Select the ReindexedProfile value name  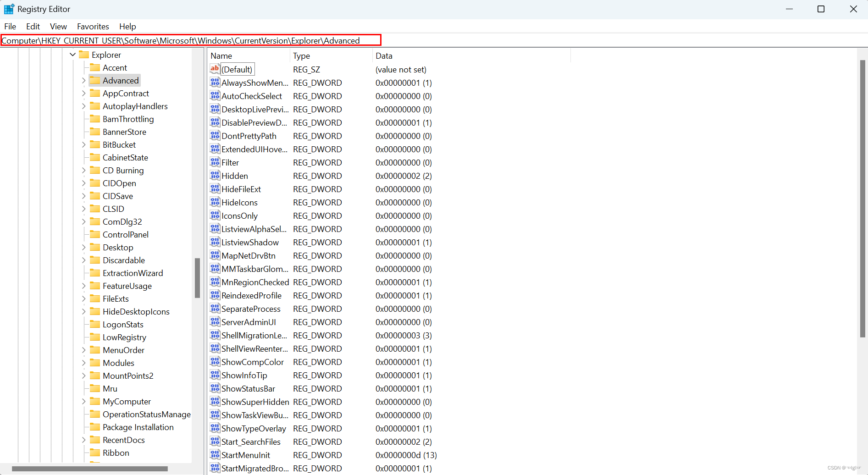pos(251,295)
